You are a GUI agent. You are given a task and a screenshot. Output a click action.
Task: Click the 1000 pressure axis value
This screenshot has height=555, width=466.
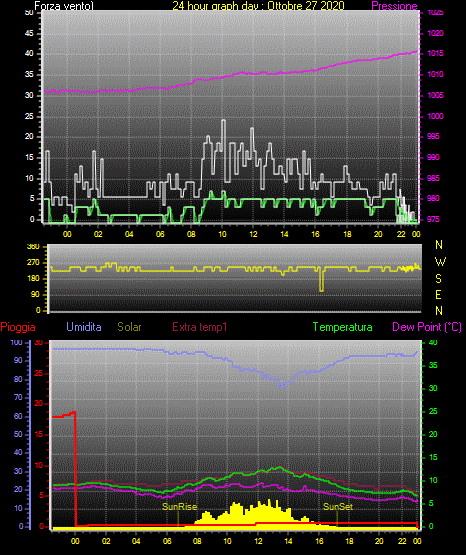pyautogui.click(x=435, y=116)
